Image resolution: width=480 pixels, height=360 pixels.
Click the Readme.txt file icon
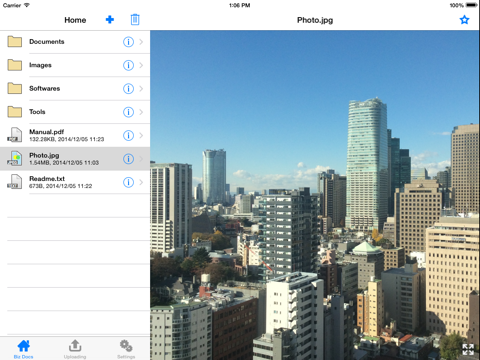point(15,182)
